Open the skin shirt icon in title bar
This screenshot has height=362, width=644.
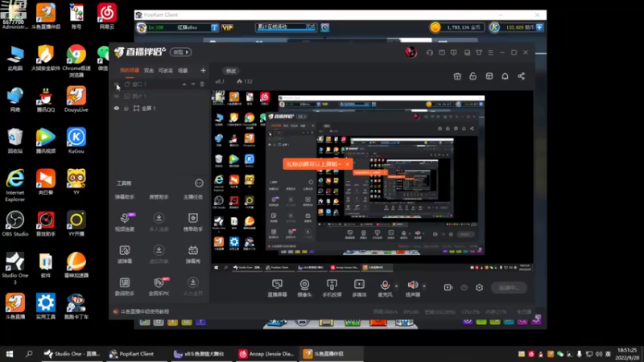(479, 52)
